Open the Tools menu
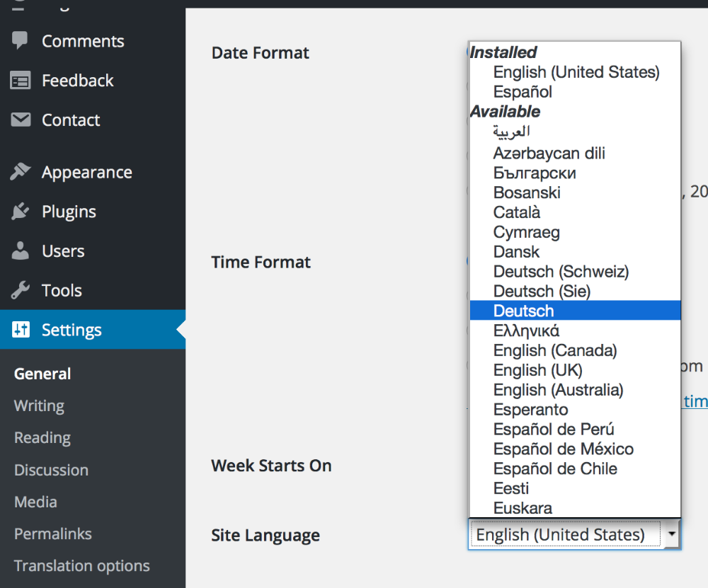Screen dimensions: 708x588 93,290
